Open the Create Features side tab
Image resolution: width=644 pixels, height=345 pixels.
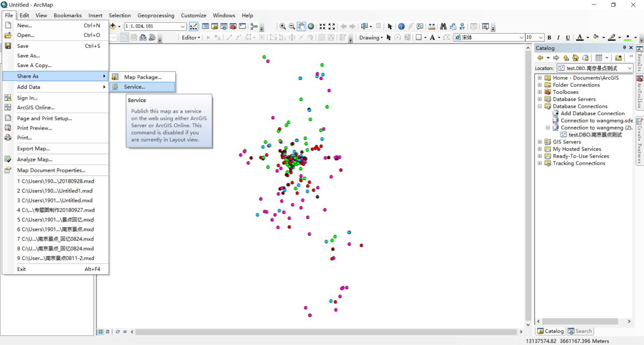(640, 141)
